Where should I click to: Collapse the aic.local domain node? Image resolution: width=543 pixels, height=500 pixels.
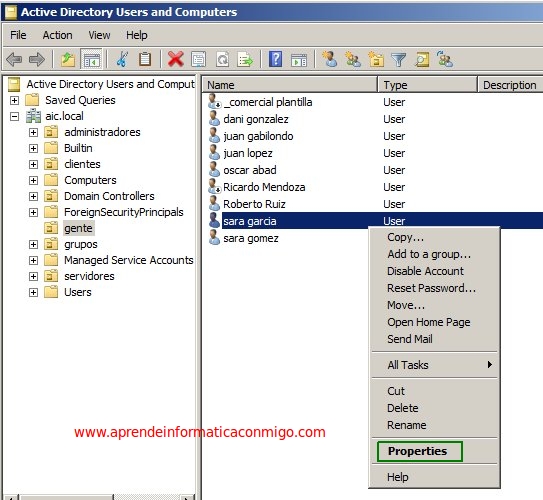pyautogui.click(x=14, y=116)
